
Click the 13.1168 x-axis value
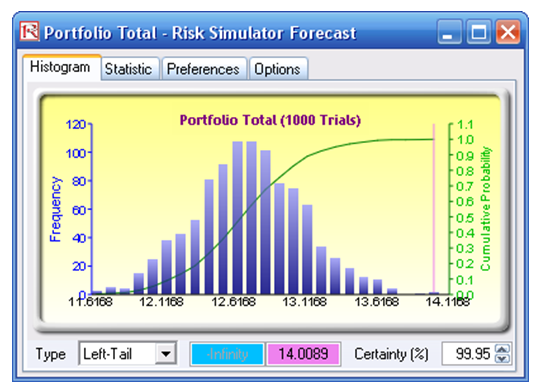[x=304, y=302]
